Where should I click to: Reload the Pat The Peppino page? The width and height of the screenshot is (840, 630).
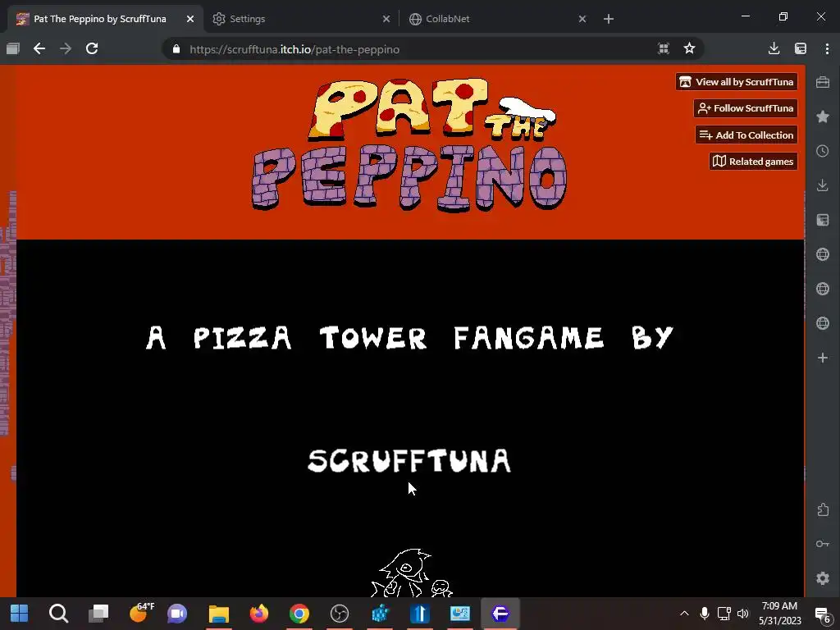[x=92, y=48]
